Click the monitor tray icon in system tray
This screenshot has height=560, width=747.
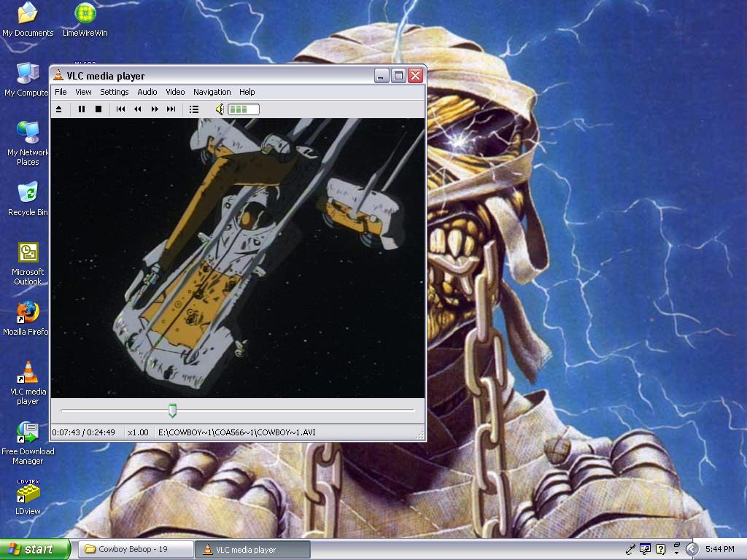click(x=645, y=550)
